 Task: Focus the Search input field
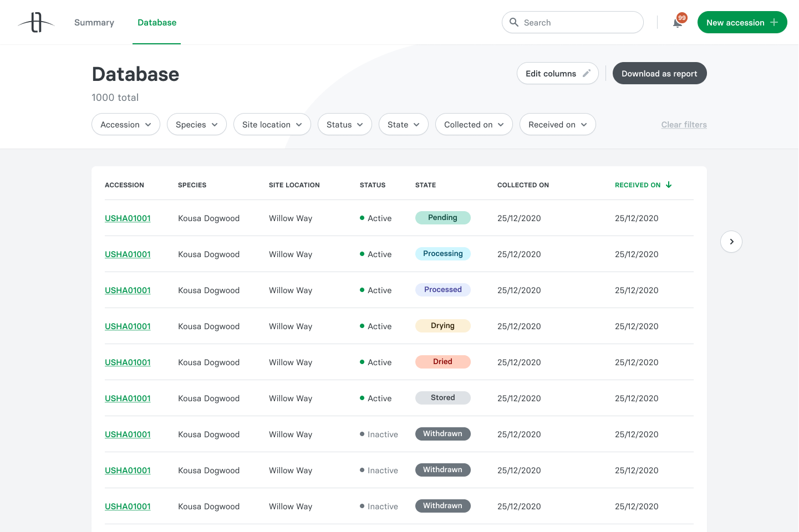[579, 23]
